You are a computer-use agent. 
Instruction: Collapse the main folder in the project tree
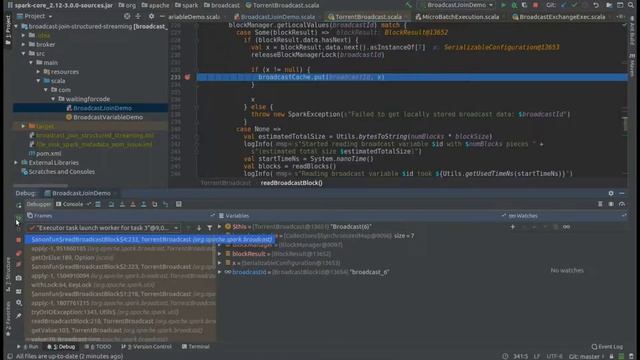pyautogui.click(x=31, y=62)
